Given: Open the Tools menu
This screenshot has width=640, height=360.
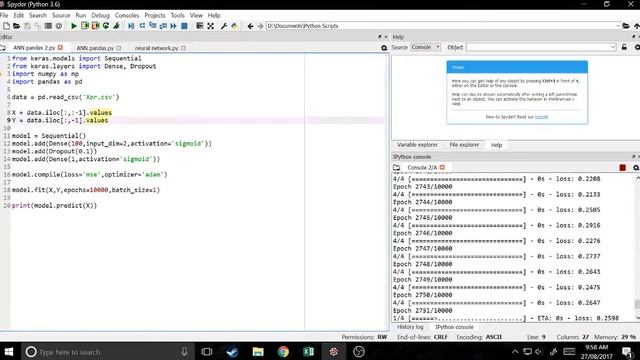Looking at the screenshot, I should tap(178, 15).
